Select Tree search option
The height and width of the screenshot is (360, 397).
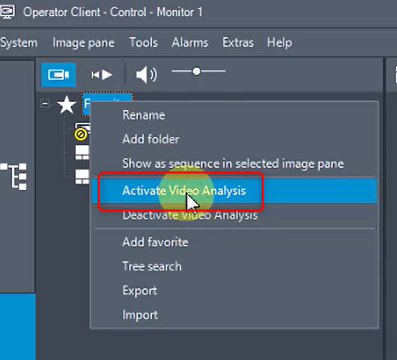235,266
